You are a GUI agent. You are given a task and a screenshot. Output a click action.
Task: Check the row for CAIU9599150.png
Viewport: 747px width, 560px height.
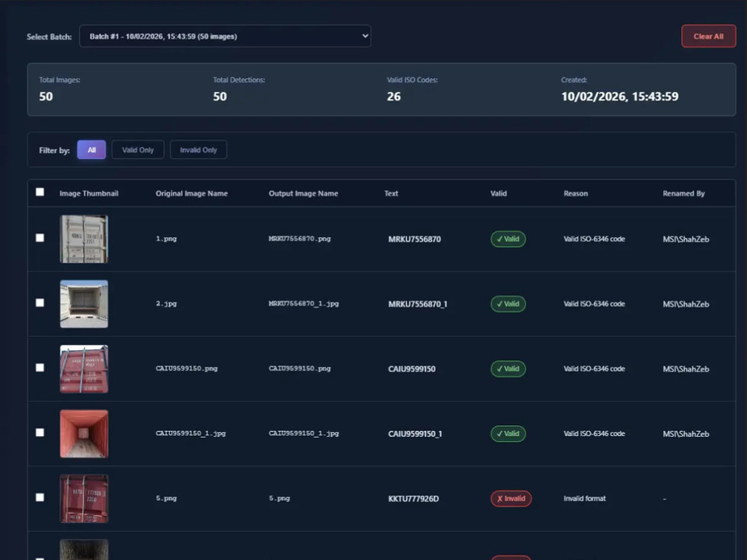(40, 367)
